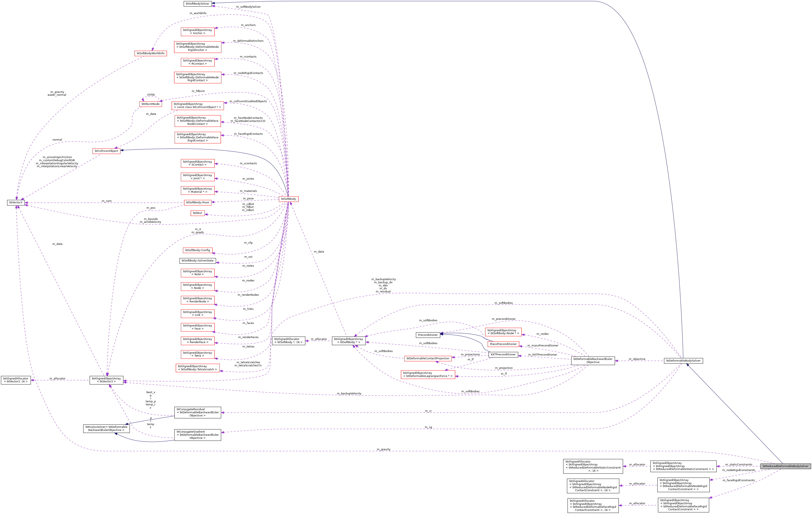Open btAlignedObjectArray < Link > node

[x=198, y=313]
